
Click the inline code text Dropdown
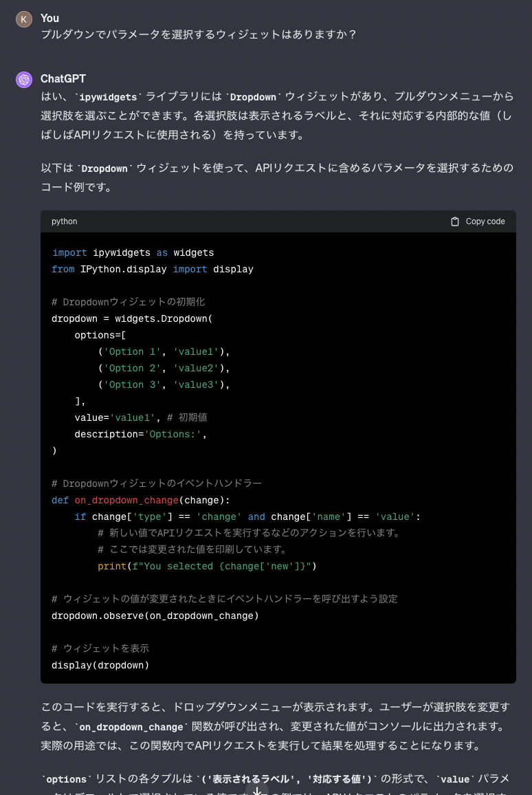252,97
